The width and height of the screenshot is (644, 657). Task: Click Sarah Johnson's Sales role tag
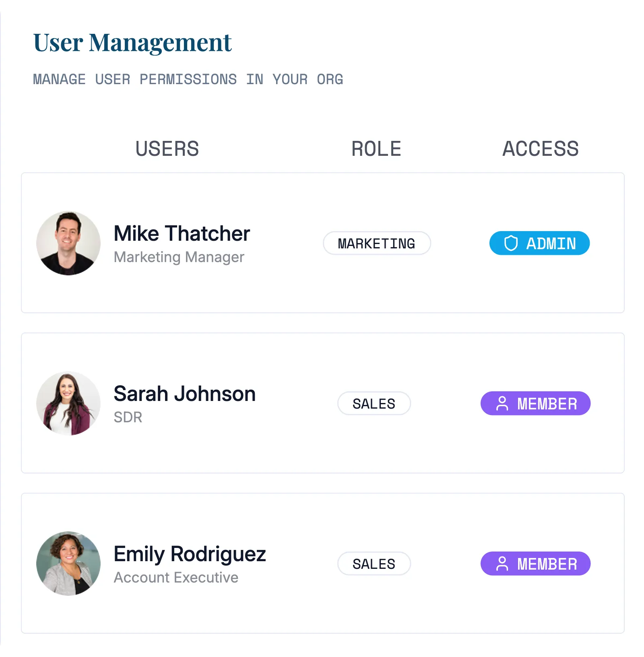click(374, 403)
